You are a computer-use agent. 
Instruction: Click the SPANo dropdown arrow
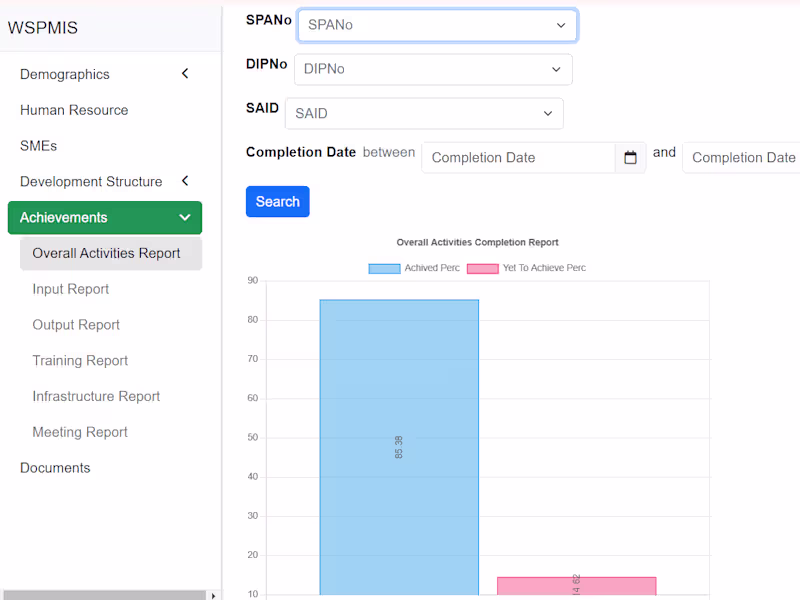[x=563, y=25]
